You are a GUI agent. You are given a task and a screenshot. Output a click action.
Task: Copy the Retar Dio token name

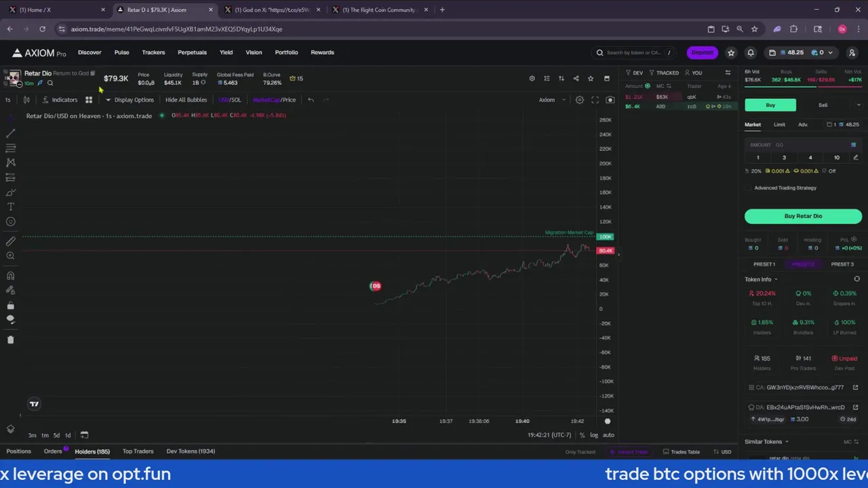[x=93, y=73]
